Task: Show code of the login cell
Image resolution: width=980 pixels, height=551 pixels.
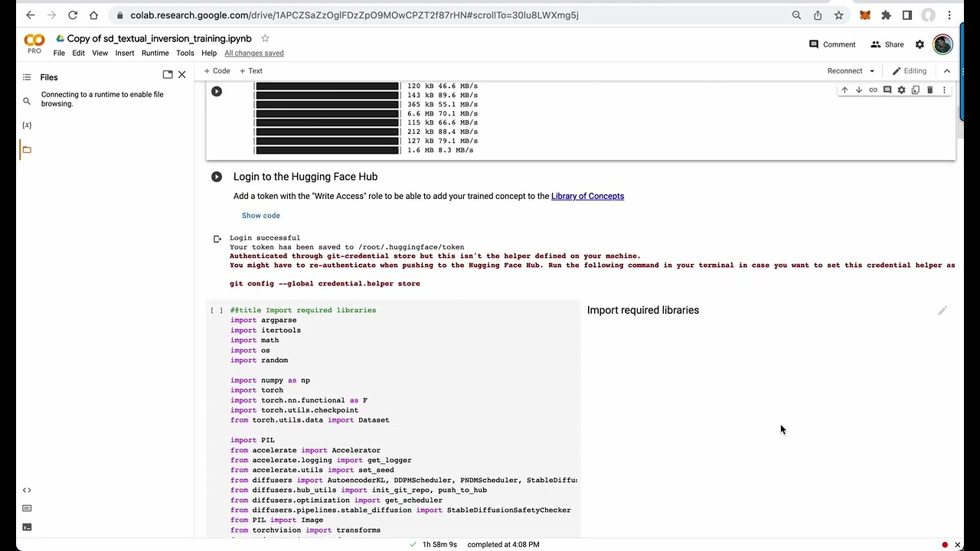Action: 261,216
